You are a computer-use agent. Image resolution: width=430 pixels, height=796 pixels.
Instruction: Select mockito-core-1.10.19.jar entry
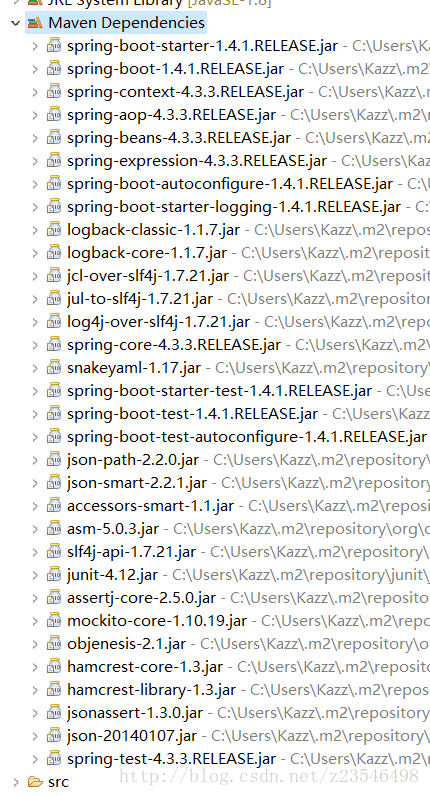[x=157, y=621]
